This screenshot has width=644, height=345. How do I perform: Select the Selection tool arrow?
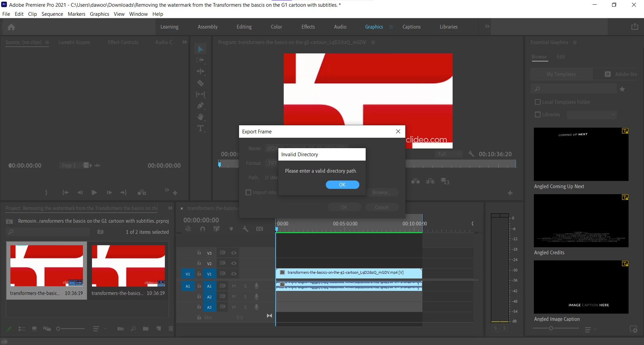click(x=200, y=49)
